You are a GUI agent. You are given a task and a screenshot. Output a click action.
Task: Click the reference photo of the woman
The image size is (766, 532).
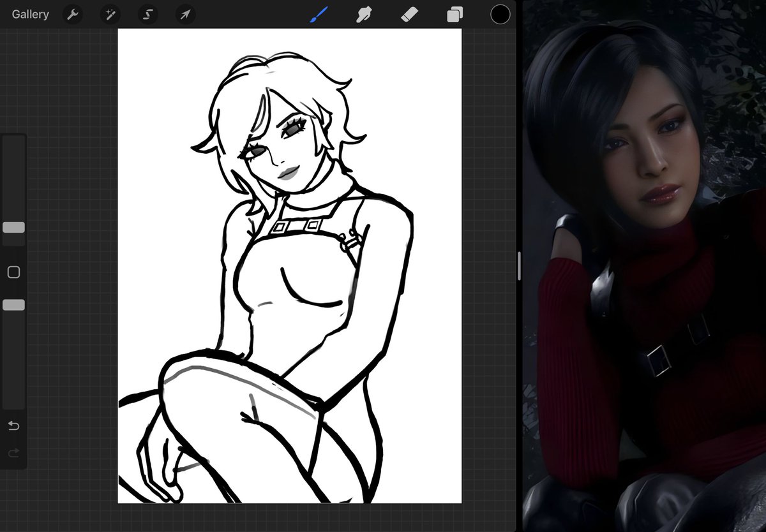(x=645, y=266)
